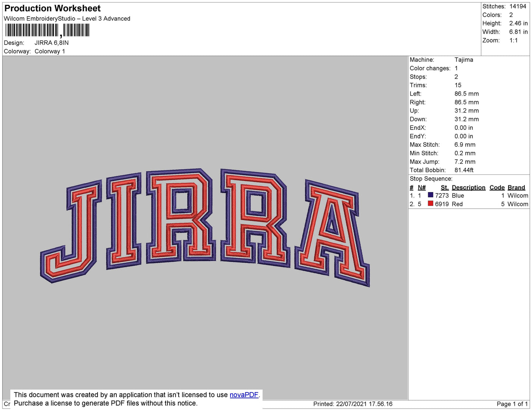Click the Brand column header
Image resolution: width=532 pixels, height=411 pixels.
tap(516, 188)
